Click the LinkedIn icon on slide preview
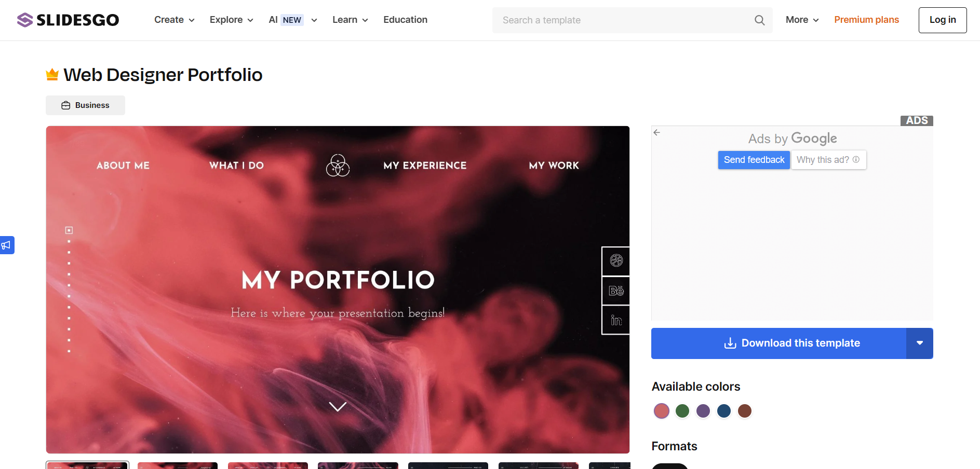 pyautogui.click(x=616, y=320)
